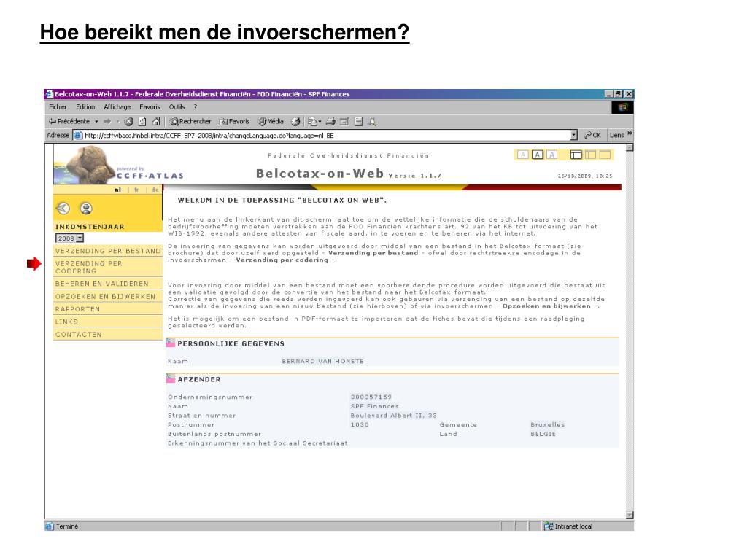Open Verzending per codering menu item

click(108, 267)
